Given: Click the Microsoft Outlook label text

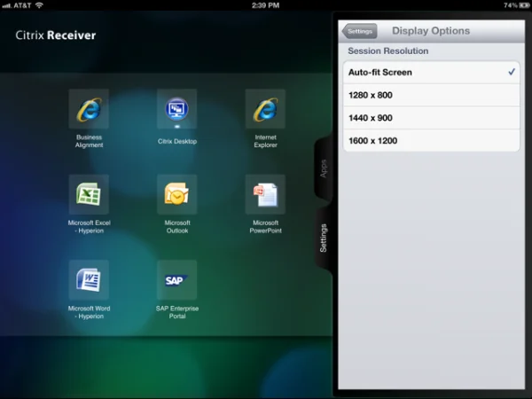Looking at the screenshot, I should [177, 227].
